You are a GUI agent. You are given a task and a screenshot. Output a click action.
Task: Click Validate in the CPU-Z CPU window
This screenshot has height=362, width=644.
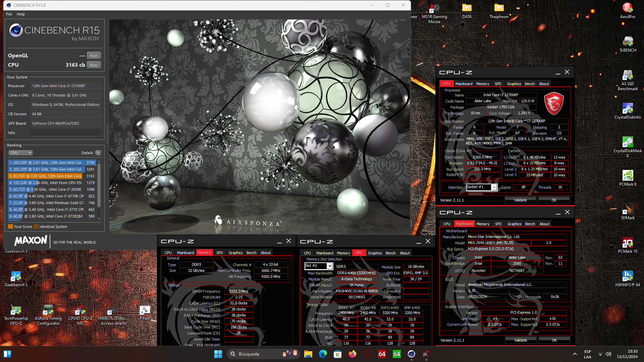coord(520,200)
